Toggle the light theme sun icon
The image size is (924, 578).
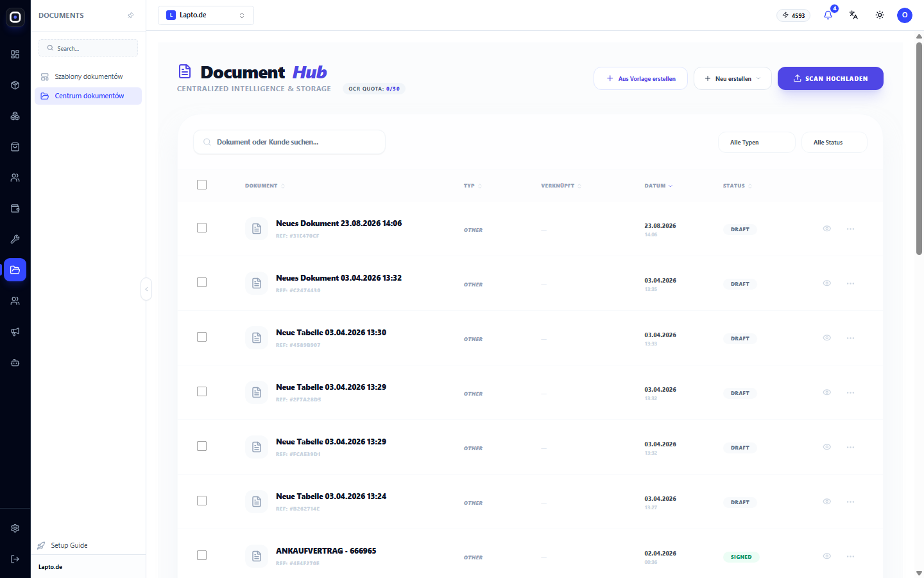880,15
